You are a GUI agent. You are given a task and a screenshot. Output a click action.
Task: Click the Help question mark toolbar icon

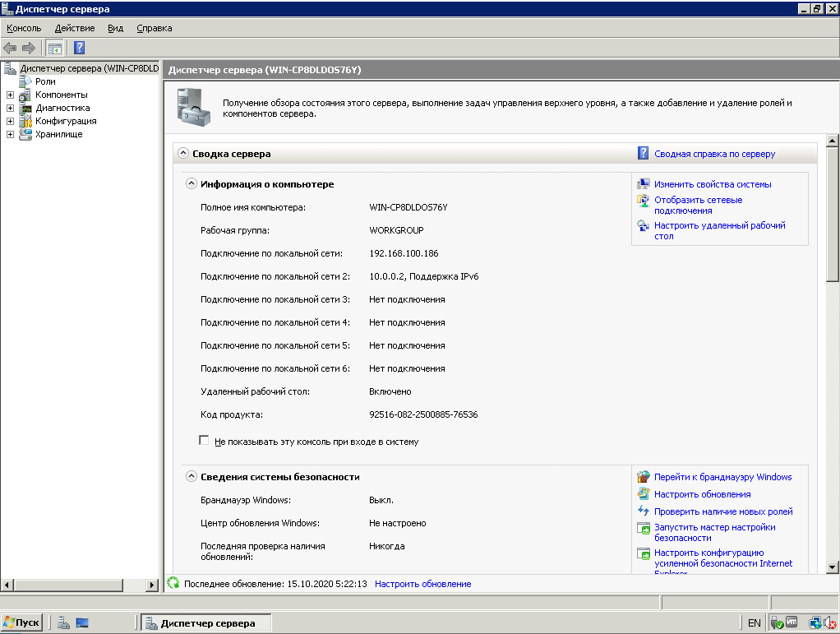tap(79, 48)
